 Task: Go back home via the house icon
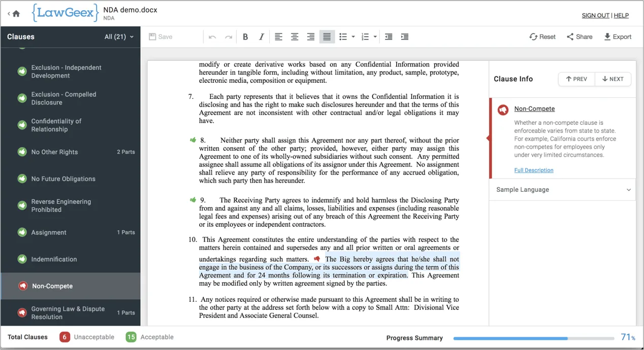pos(16,14)
